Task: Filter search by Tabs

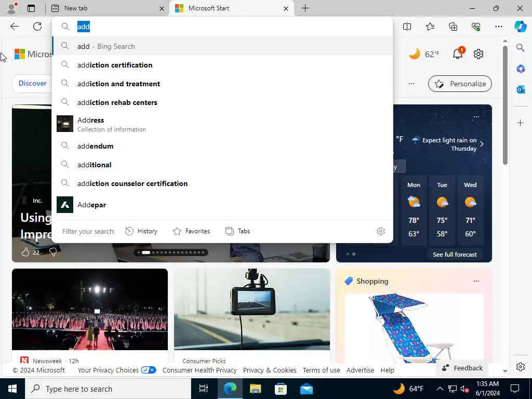Action: coord(237,231)
